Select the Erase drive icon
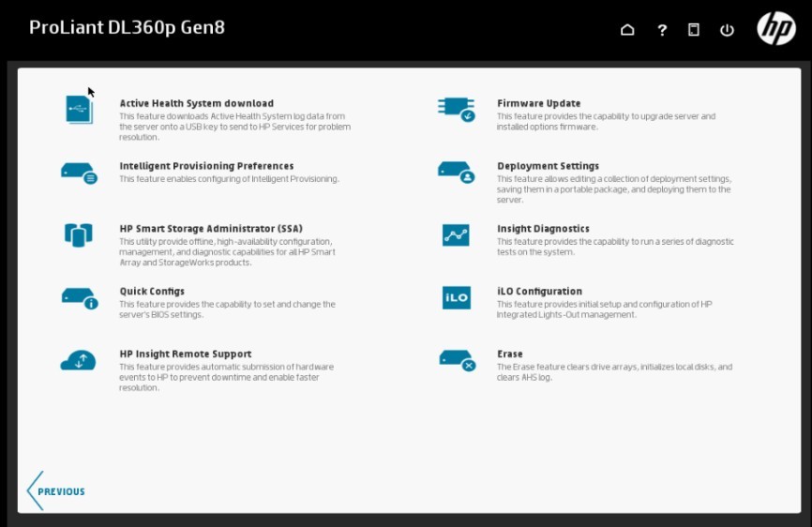 tap(457, 360)
